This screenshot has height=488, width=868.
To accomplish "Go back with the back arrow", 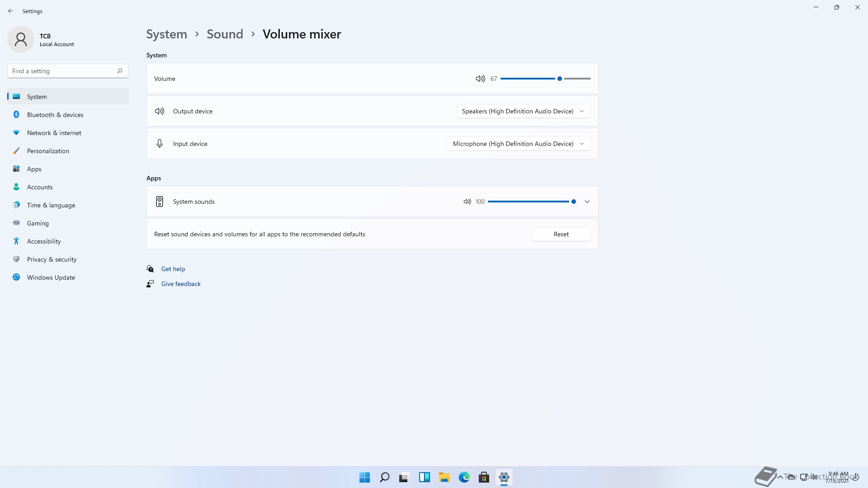I will click(x=11, y=11).
